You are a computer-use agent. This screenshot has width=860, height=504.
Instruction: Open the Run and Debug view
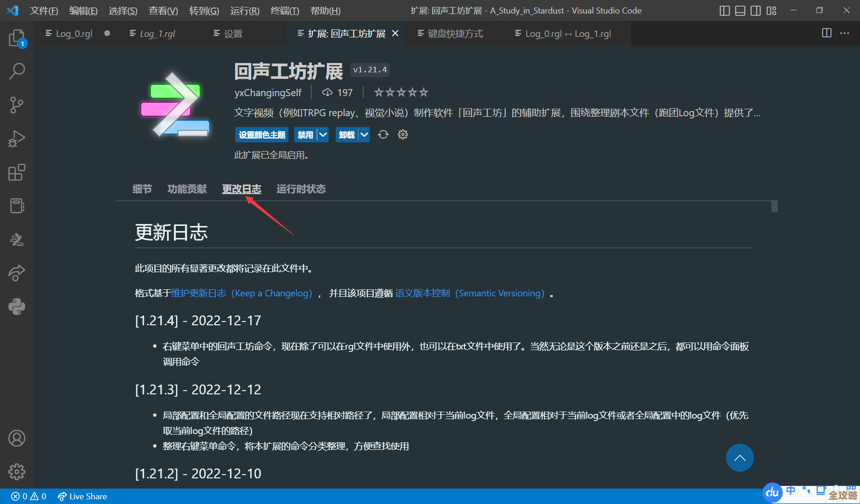point(17,139)
